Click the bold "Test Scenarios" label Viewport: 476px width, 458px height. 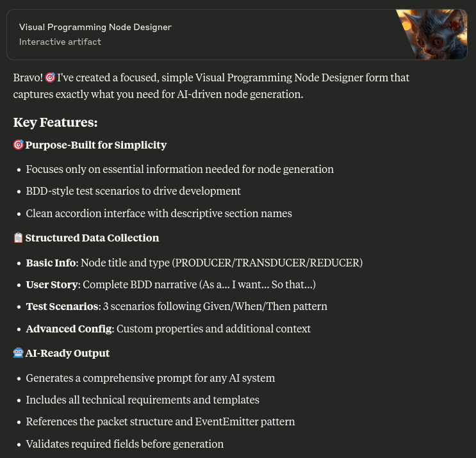[62, 306]
